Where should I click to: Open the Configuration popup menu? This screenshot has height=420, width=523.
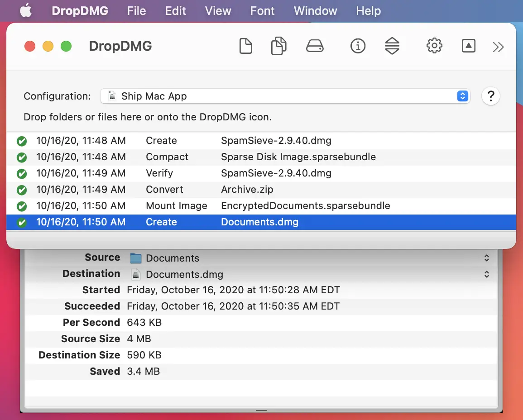click(285, 96)
